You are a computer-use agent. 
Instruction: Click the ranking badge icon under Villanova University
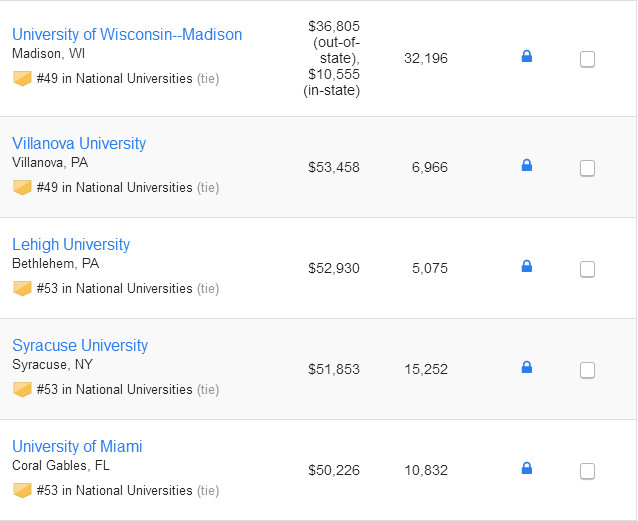tap(22, 187)
